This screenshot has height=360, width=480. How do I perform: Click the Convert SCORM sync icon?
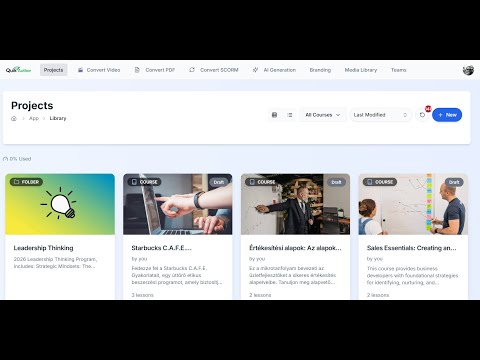[x=192, y=70]
